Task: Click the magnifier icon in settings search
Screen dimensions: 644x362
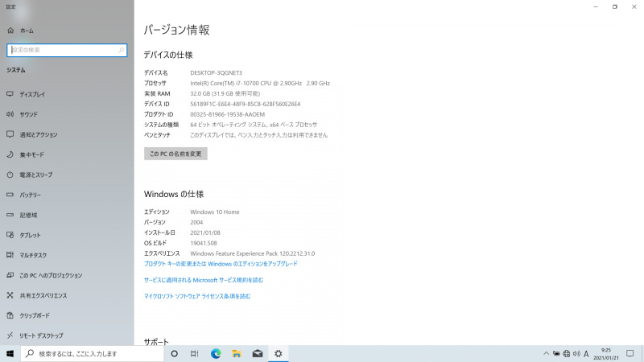Action: [122, 50]
